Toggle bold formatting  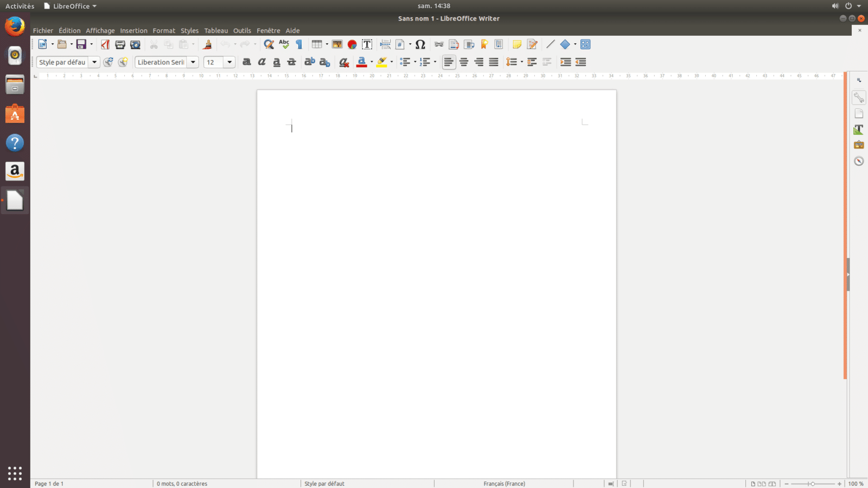coord(247,62)
